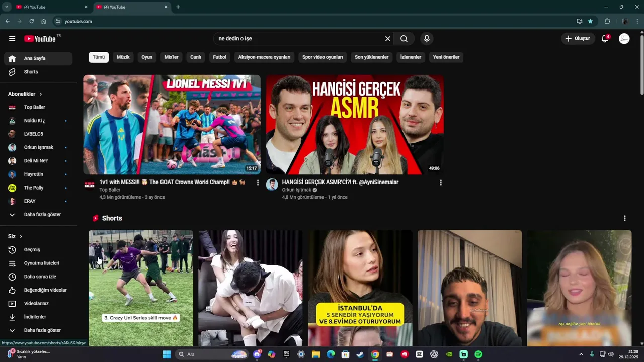Click the magnifier search button
The width and height of the screenshot is (644, 362).
(404, 39)
